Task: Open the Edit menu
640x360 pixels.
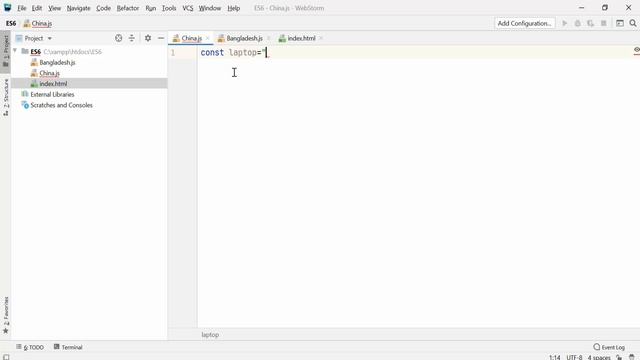Action: coord(37,8)
